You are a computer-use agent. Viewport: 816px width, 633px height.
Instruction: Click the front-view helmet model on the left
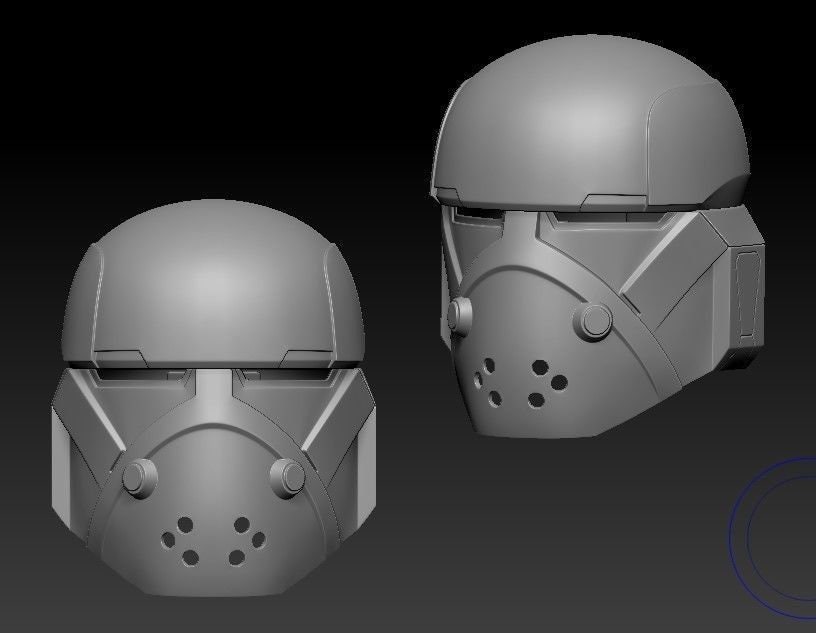(213, 398)
